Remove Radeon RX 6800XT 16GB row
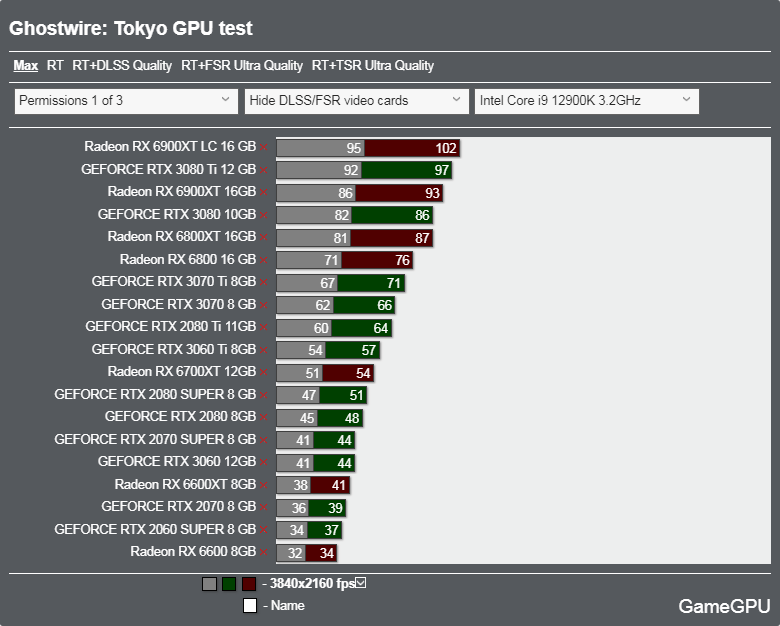The height and width of the screenshot is (626, 780). pos(264,237)
